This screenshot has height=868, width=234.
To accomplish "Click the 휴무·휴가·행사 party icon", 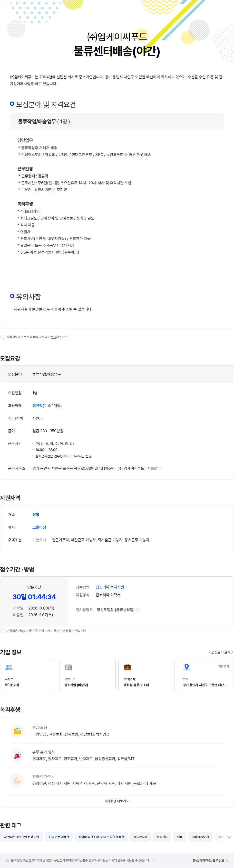I will [x=17, y=756].
